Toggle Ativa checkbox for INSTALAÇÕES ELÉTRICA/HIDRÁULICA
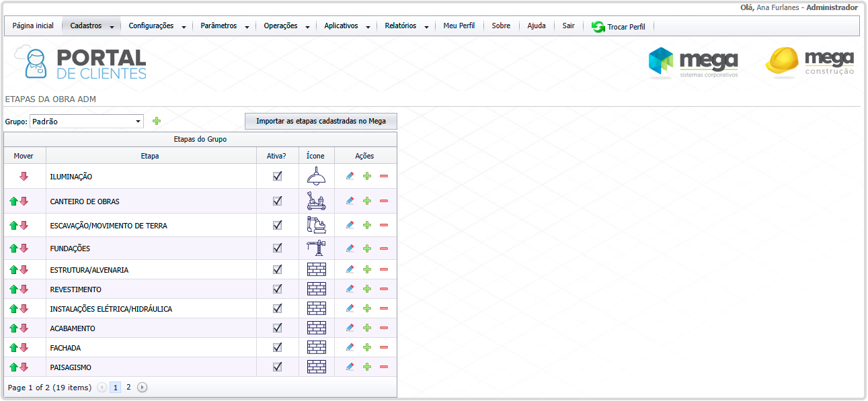The width and height of the screenshot is (868, 401). tap(277, 308)
